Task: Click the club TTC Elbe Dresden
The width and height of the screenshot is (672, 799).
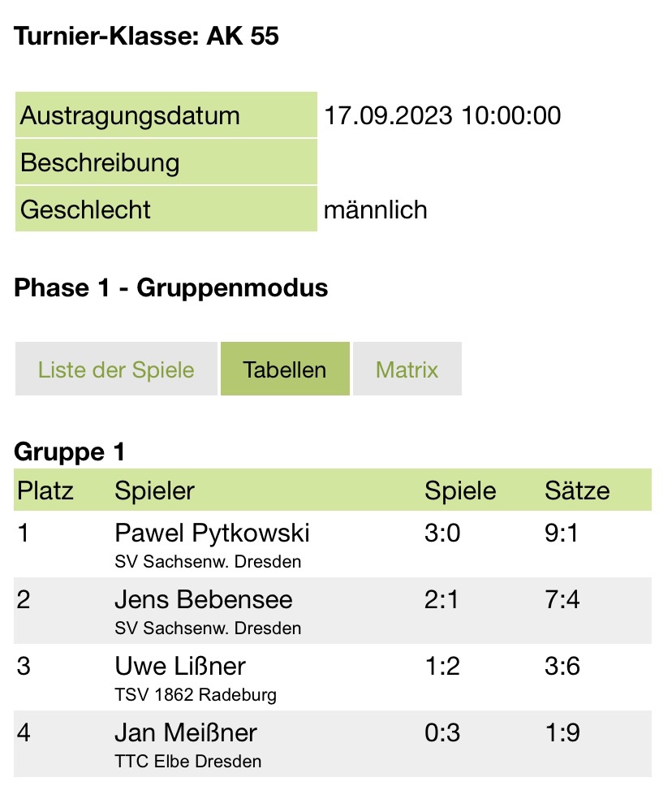Action: pos(187,762)
